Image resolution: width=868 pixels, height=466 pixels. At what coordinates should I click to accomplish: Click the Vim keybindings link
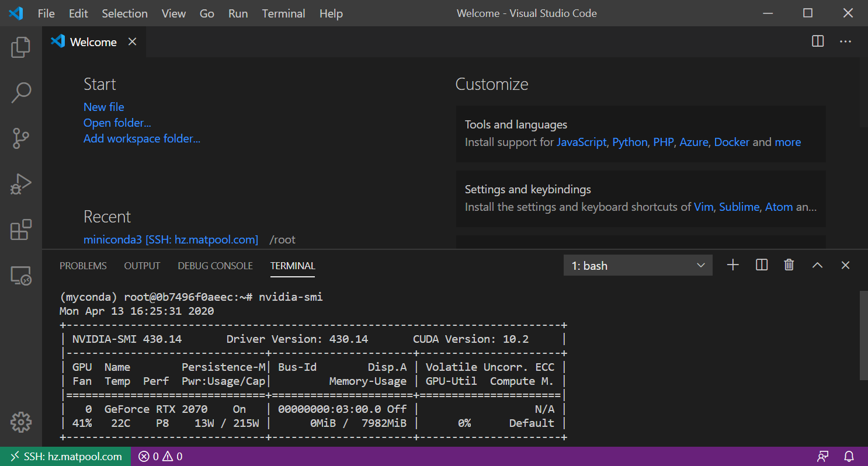click(x=703, y=207)
